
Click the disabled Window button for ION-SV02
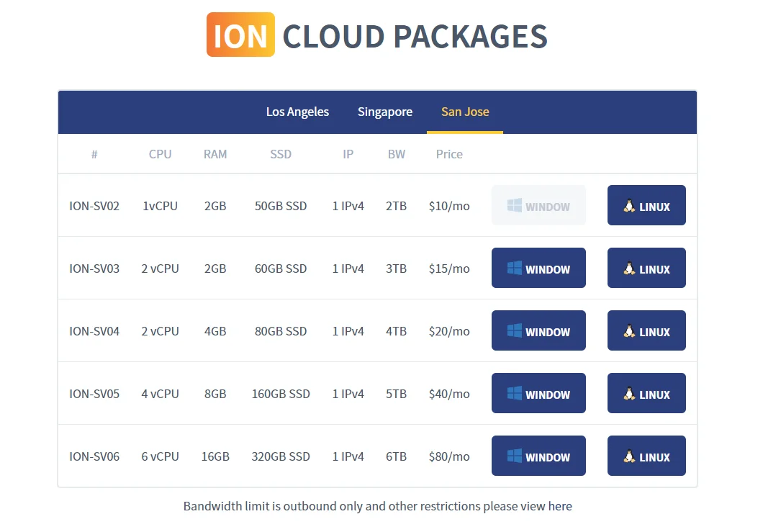[x=538, y=205]
